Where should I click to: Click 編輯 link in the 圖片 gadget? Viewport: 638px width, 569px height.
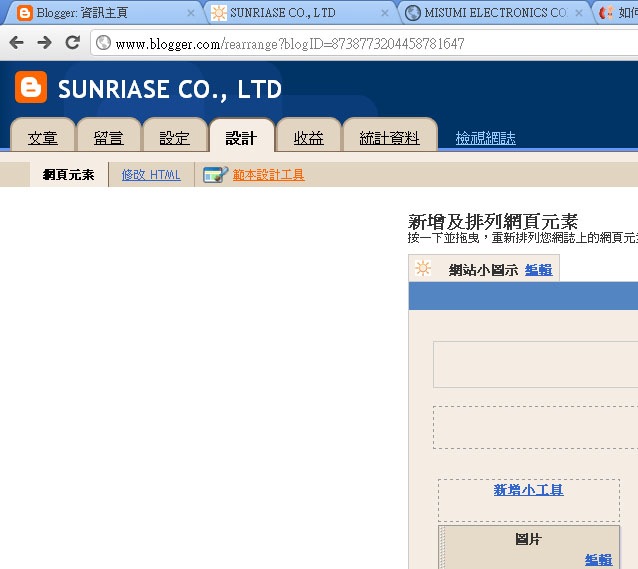(x=599, y=560)
